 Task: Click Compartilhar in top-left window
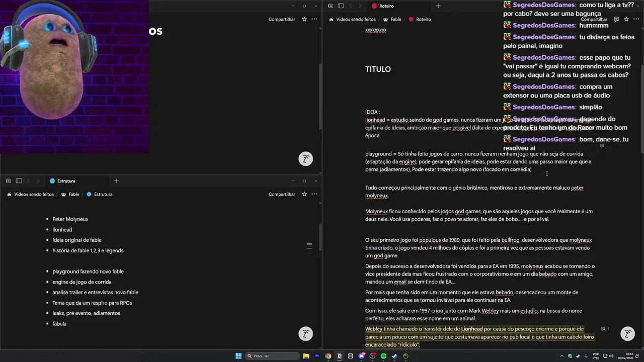282,19
